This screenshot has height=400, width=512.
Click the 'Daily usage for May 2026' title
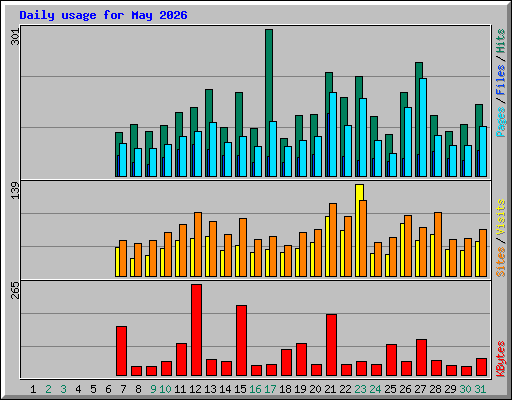coord(103,15)
